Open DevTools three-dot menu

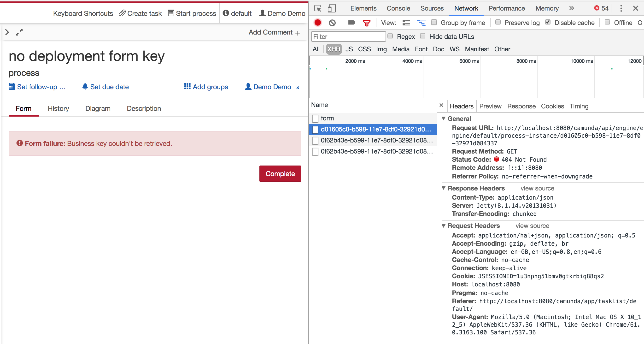pyautogui.click(x=621, y=8)
